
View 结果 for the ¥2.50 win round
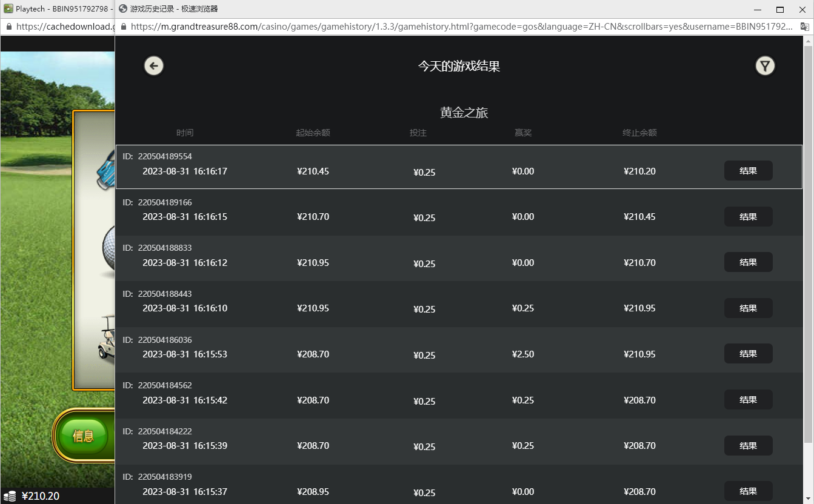pos(748,354)
